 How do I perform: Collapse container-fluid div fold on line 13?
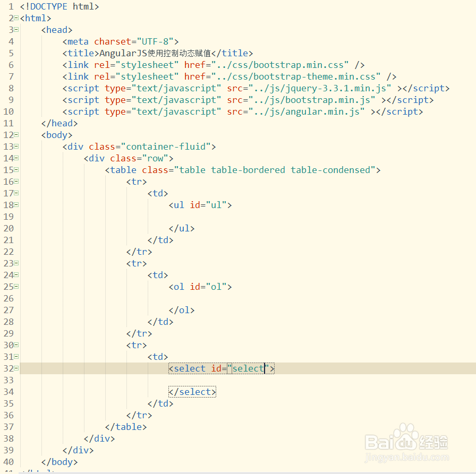coord(16,146)
